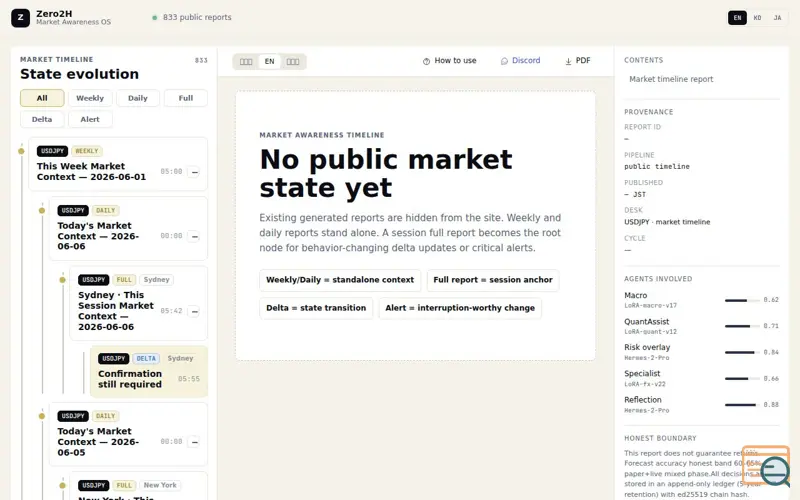
Task: Click the 833 public reports text
Action: pos(197,17)
